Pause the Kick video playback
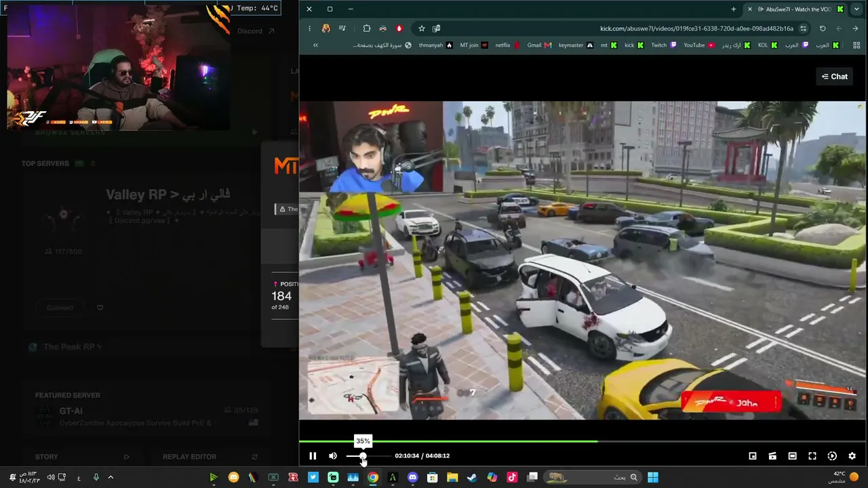 click(313, 456)
